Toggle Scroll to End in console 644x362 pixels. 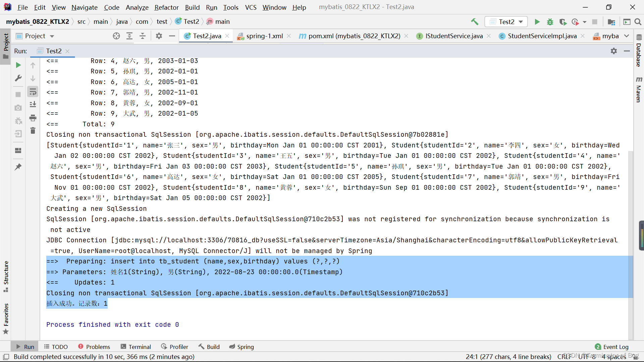pos(33,105)
